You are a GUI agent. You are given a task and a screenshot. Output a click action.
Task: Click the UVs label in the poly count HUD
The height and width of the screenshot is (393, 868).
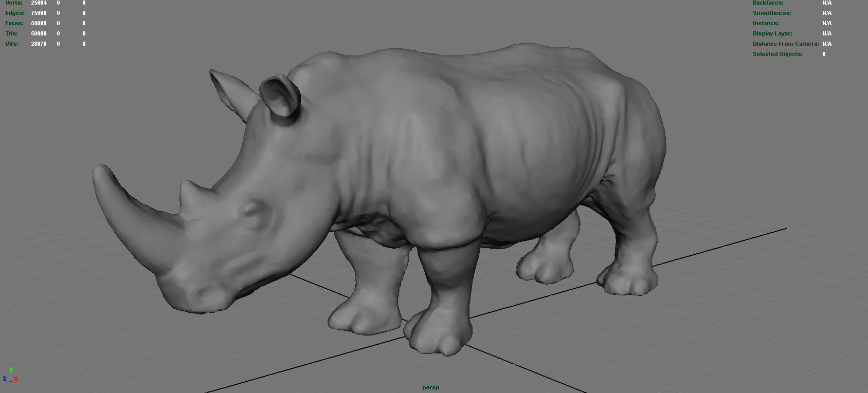(12, 44)
